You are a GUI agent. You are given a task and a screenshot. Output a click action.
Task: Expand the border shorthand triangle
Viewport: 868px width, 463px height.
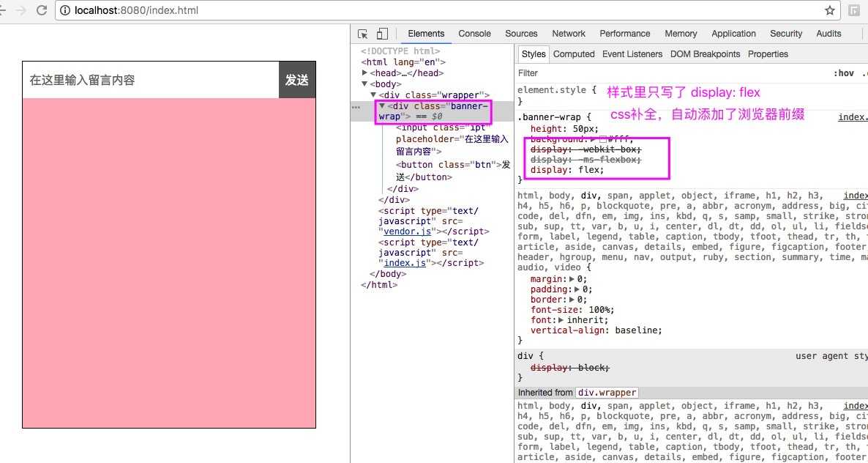[572, 300]
